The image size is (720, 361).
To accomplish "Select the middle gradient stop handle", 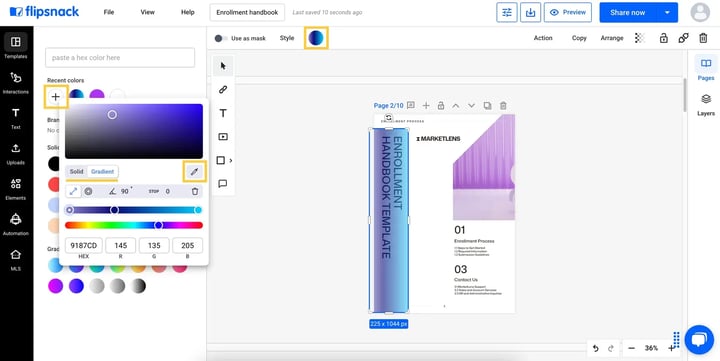I will click(x=114, y=210).
